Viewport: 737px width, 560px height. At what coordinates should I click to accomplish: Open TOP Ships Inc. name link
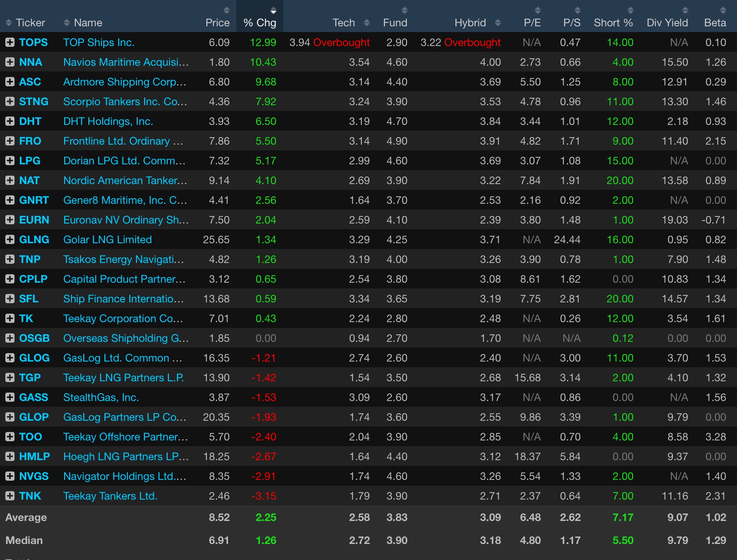click(99, 42)
